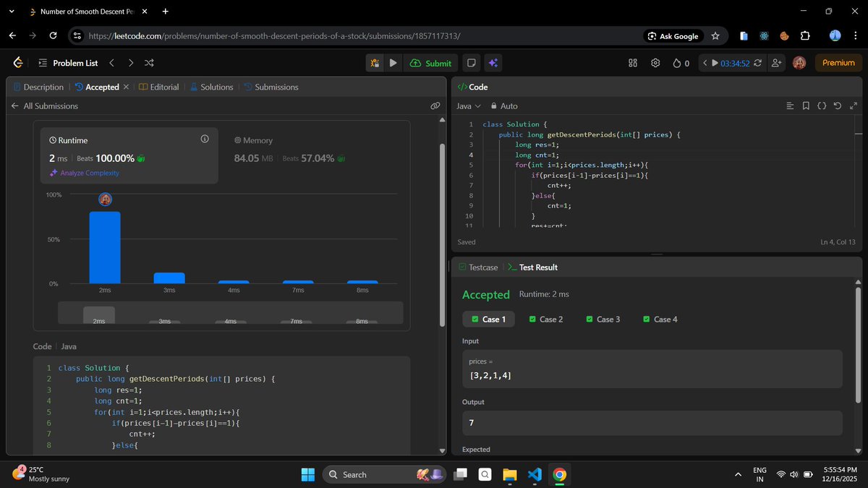Select the Memory stats card
868x488 pixels.
[315, 155]
